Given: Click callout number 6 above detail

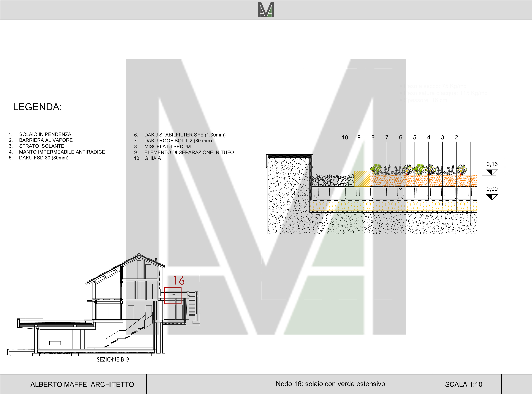Looking at the screenshot, I should click(x=401, y=137).
